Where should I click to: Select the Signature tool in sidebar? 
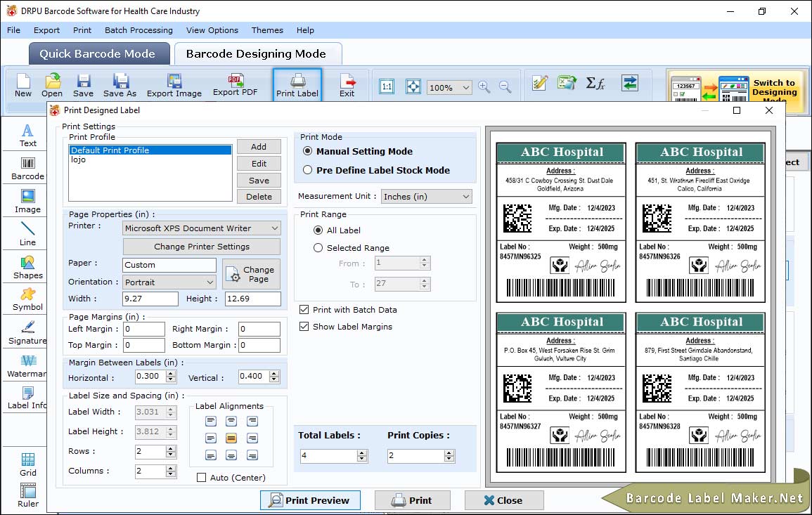tap(28, 333)
